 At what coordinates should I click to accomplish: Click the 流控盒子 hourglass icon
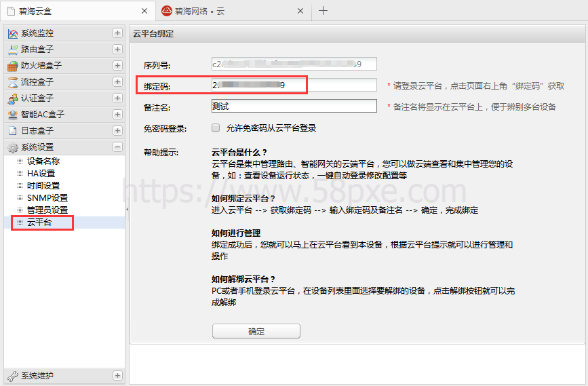13,82
